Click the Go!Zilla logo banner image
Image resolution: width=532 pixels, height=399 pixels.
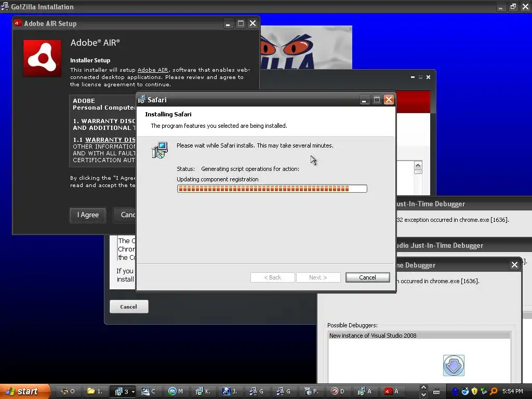click(307, 47)
